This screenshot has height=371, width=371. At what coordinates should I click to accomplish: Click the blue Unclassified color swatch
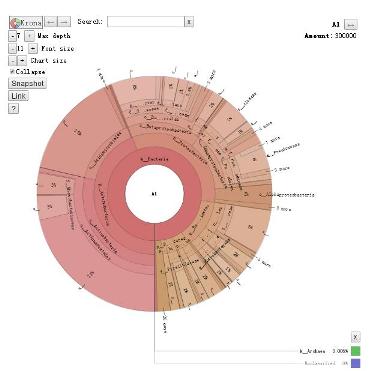(x=356, y=363)
